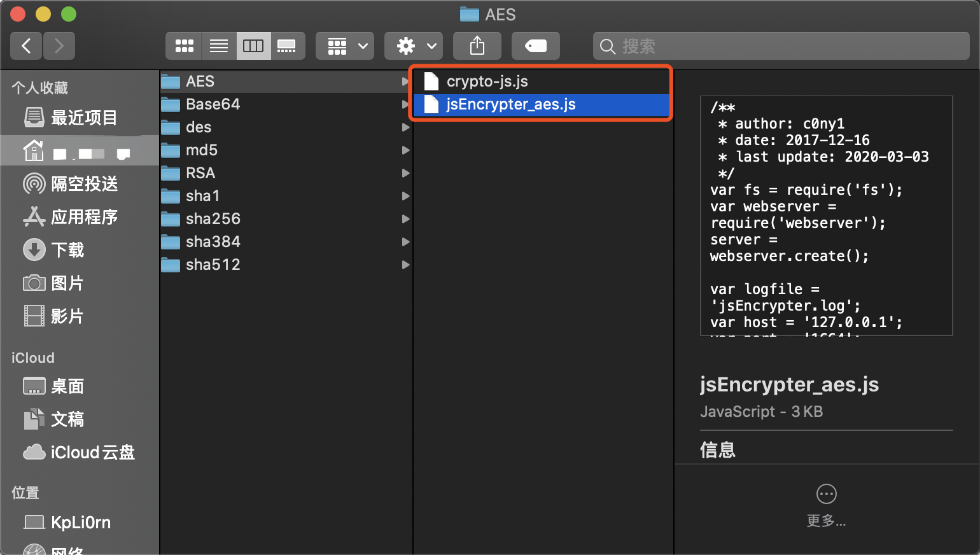Click the AES folder icon in title bar
980x555 pixels.
point(469,14)
